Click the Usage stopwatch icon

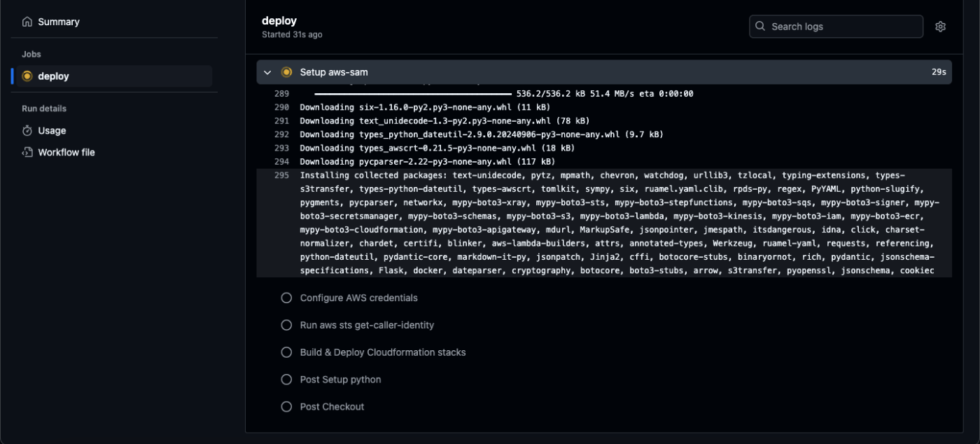27,130
